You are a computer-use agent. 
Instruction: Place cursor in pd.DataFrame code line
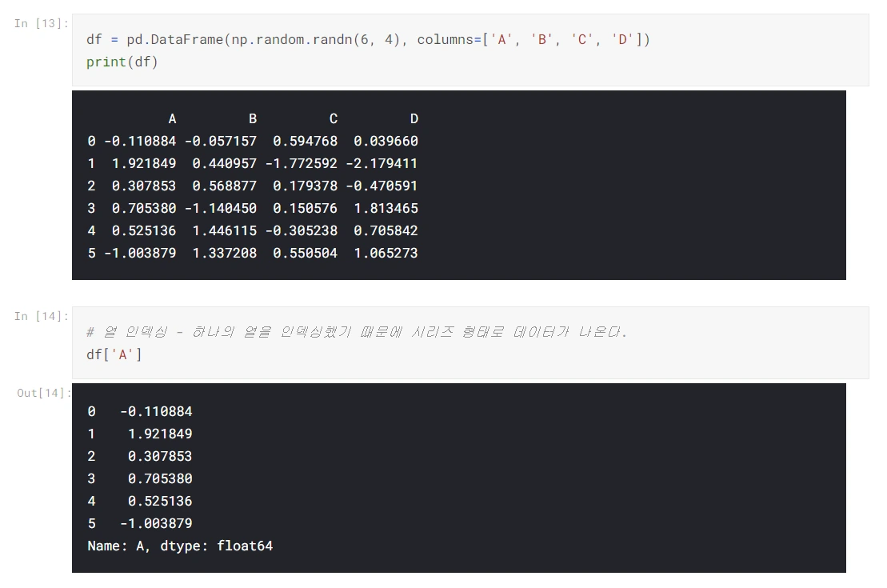pyautogui.click(x=368, y=40)
